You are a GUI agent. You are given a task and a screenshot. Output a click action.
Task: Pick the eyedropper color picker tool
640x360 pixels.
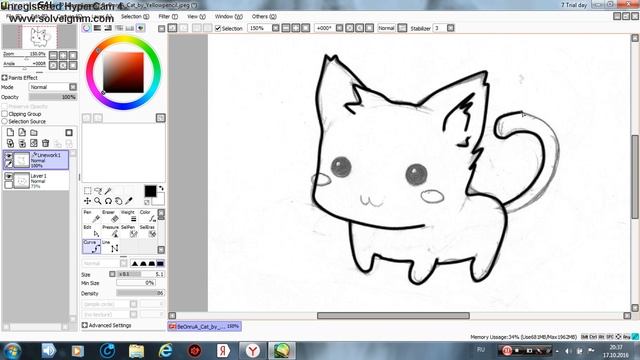129,201
